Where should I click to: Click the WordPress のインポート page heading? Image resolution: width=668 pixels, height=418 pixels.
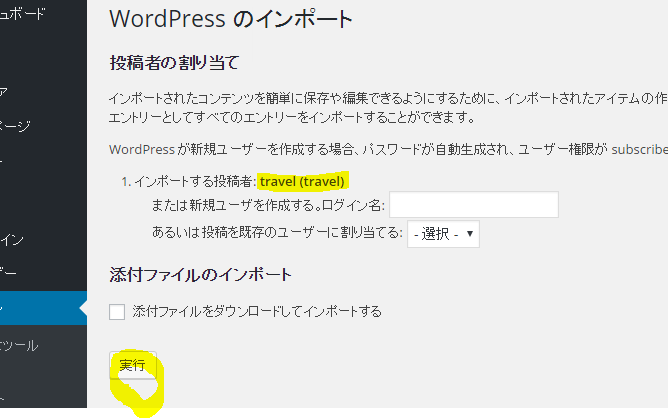pos(230,19)
